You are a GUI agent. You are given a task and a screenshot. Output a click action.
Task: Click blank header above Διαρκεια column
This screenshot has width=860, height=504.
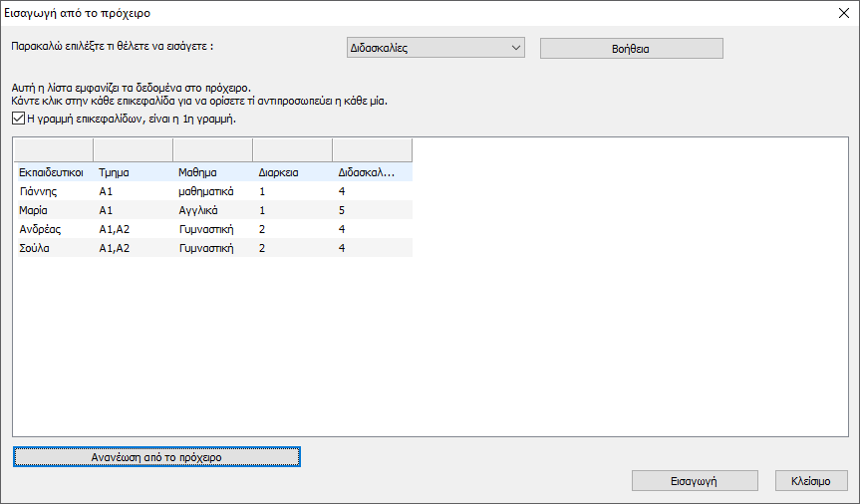(x=292, y=150)
